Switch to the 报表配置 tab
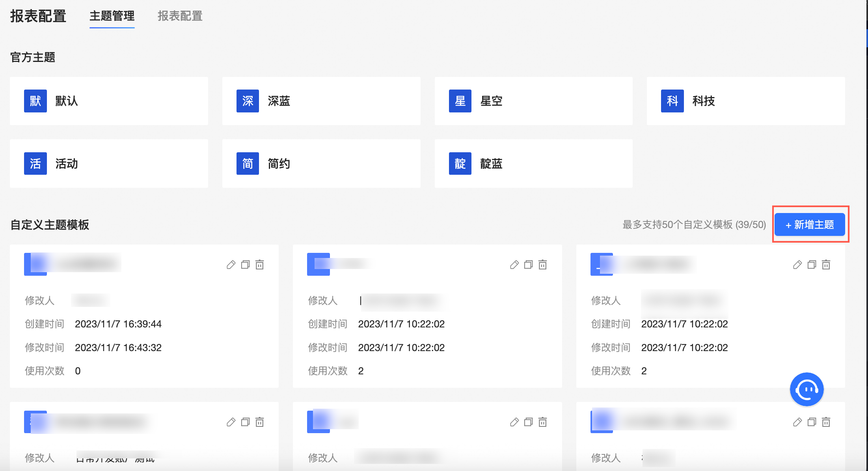Screen dimensions: 868x471 [x=180, y=16]
